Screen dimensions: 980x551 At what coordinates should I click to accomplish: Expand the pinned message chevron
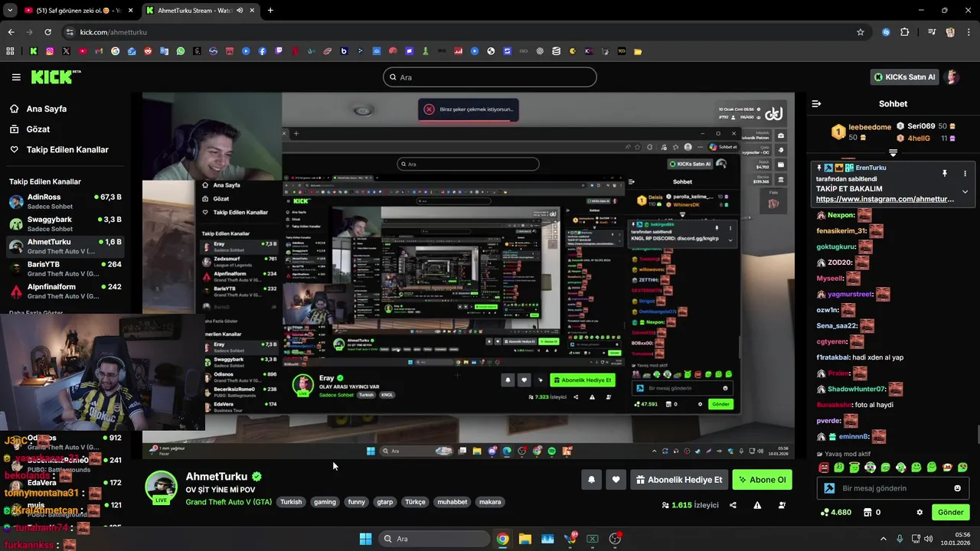pos(965,191)
